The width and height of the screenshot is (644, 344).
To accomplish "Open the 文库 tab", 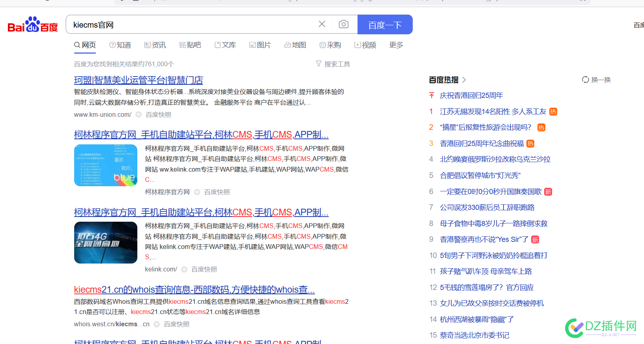I will (225, 45).
